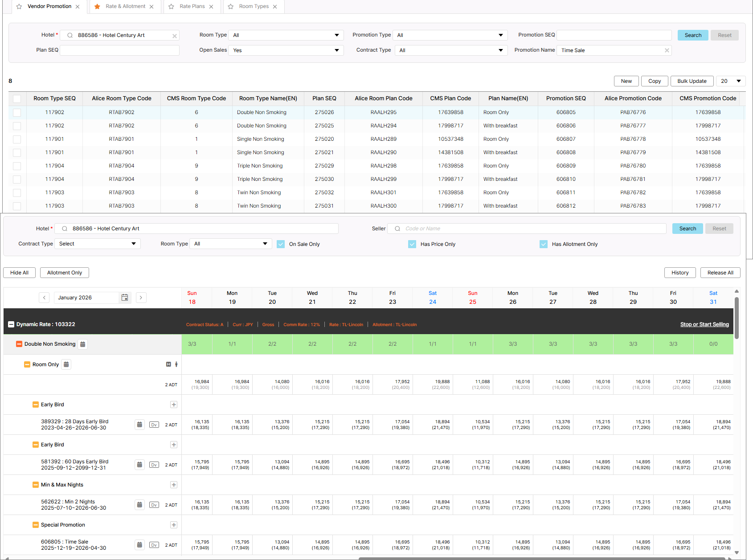
Task: Click plus icon on Min & Max Nights row
Action: click(174, 485)
